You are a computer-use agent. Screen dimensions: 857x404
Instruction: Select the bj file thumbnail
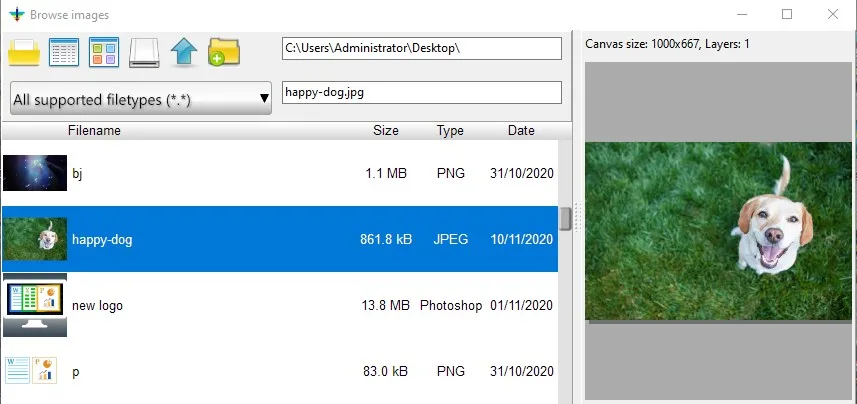[x=35, y=173]
